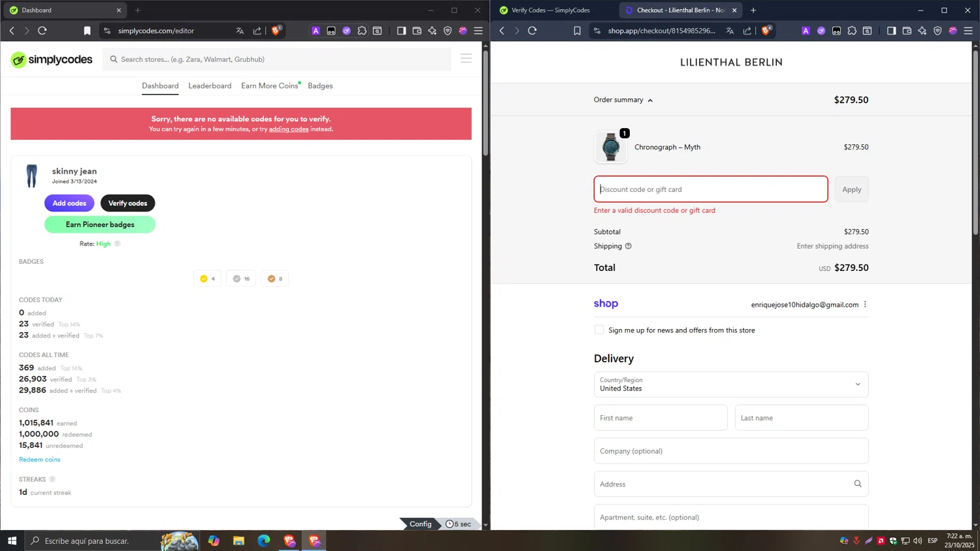Click address search magnifier icon
Viewport: 980px width, 551px height.
coord(858,484)
